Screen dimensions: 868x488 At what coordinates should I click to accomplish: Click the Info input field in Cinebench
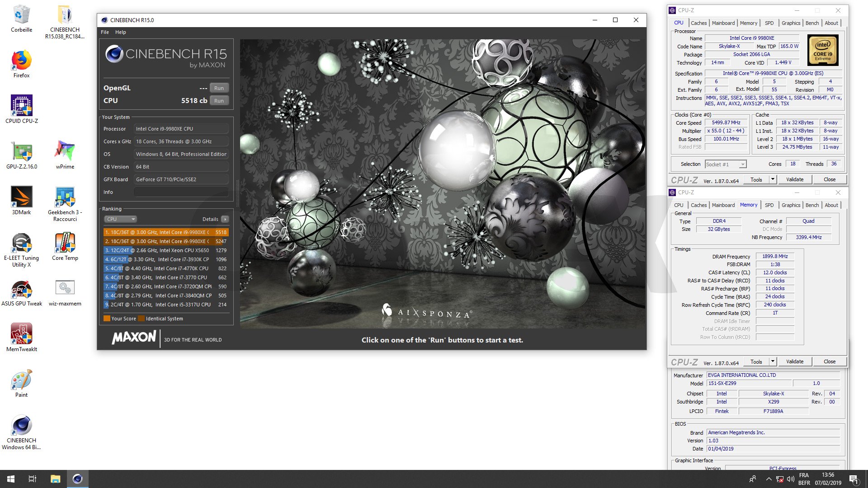click(x=181, y=192)
